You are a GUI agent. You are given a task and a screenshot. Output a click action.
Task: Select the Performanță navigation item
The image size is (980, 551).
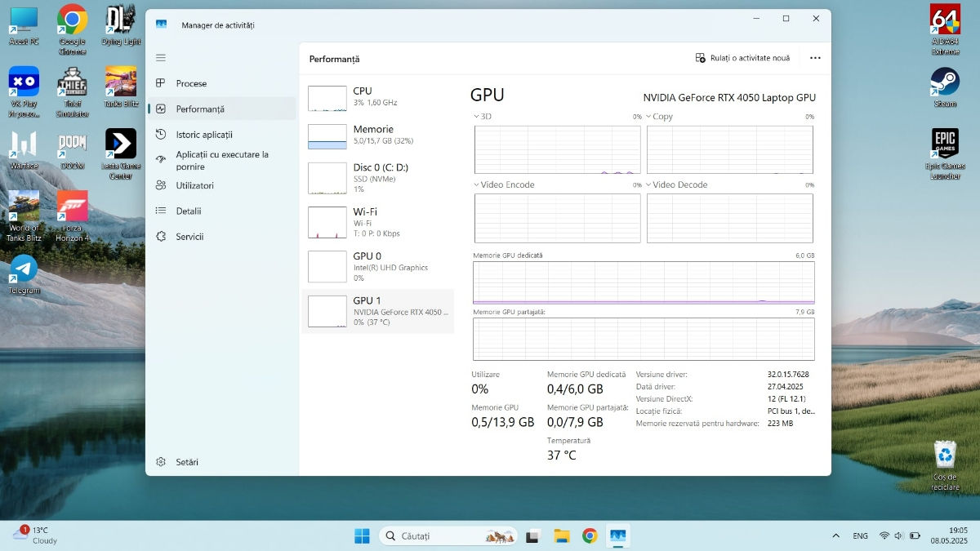(222, 109)
